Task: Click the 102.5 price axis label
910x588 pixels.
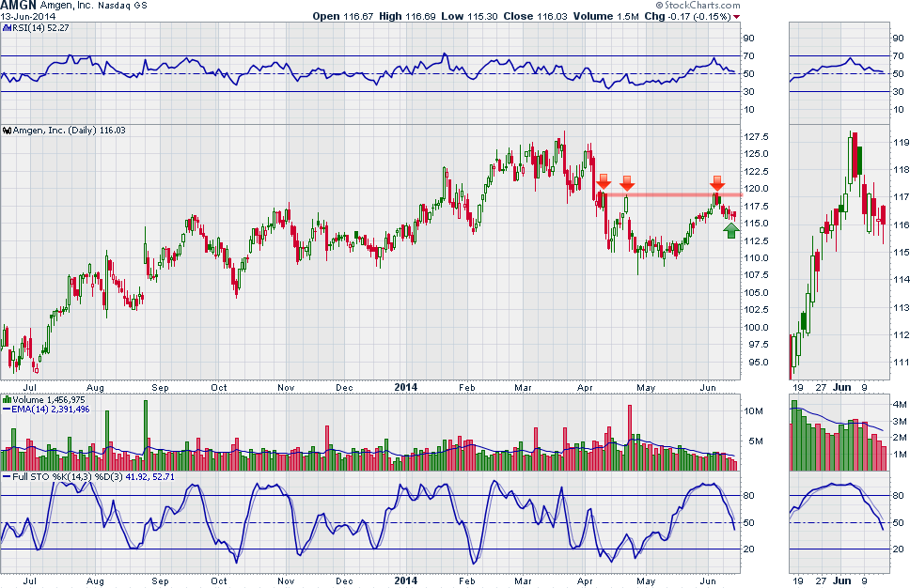Action: pyautogui.click(x=756, y=310)
